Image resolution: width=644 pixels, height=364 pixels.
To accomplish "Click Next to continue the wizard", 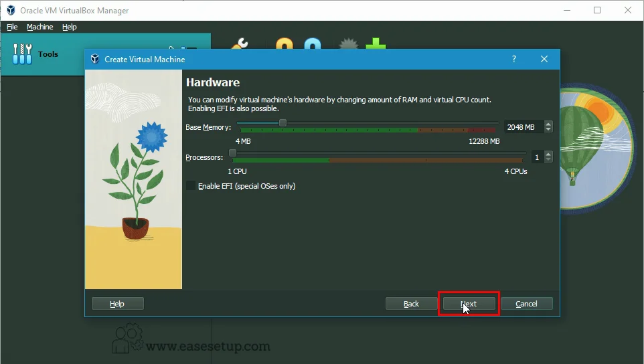I will 469,304.
